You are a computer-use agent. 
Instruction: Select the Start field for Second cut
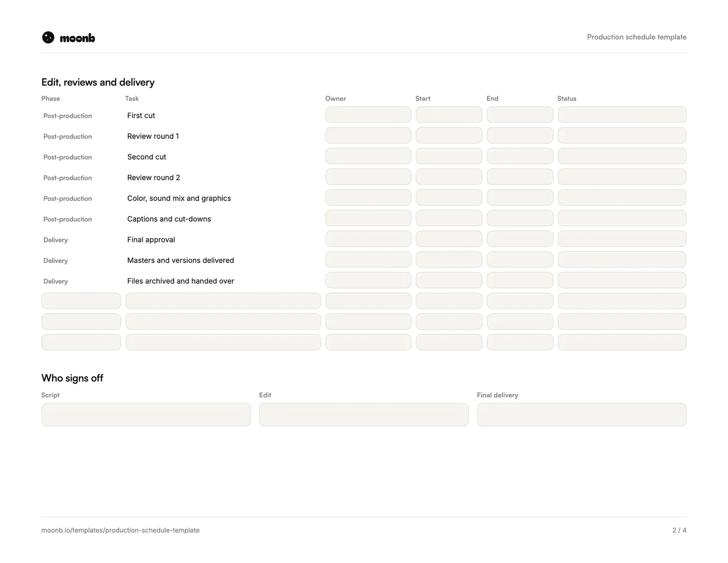coord(449,156)
